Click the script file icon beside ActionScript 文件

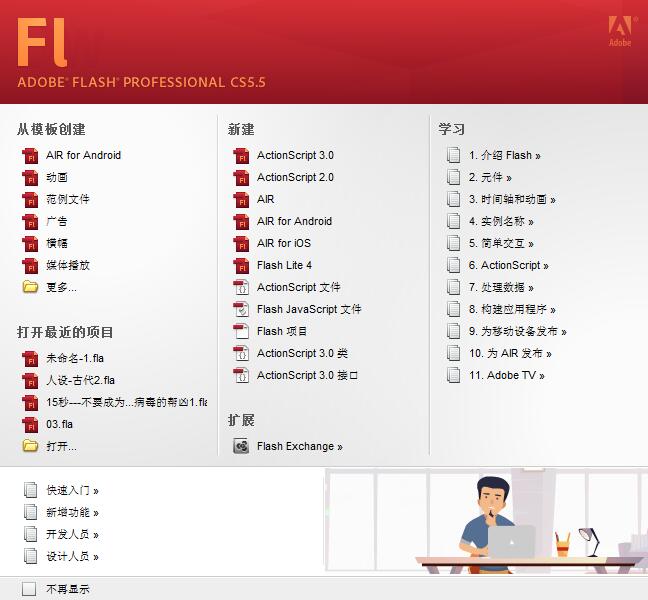tap(241, 287)
